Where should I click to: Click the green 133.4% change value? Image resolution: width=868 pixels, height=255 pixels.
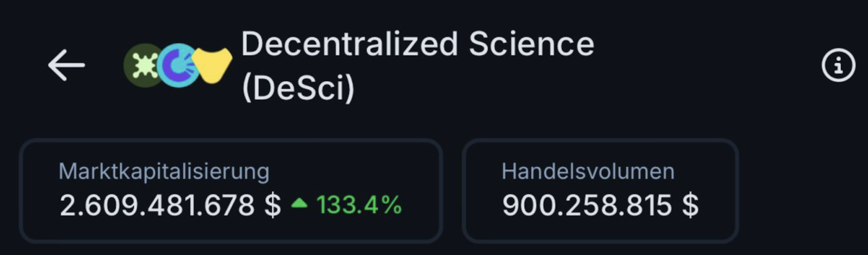[359, 205]
